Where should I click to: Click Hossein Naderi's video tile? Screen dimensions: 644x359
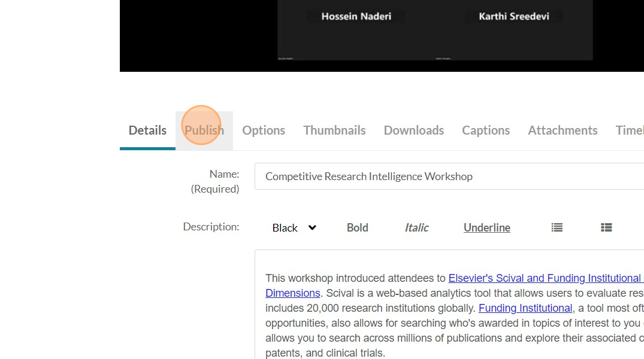pos(356,30)
